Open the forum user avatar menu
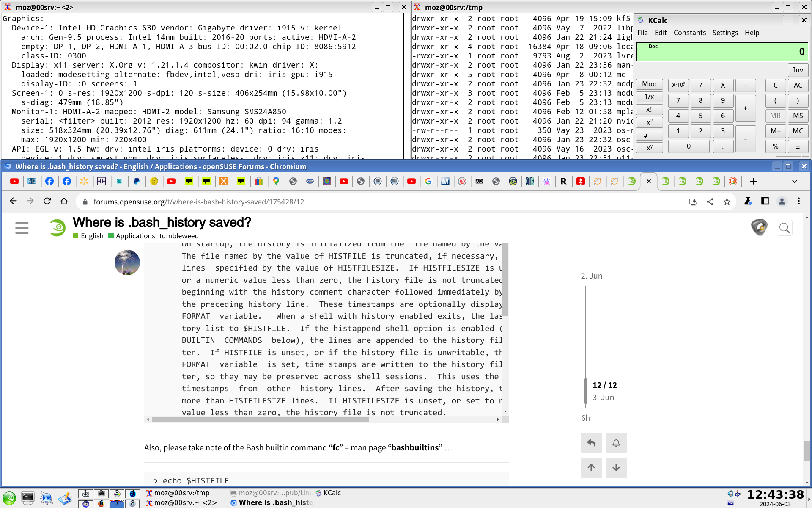812x508 pixels. pos(759,227)
